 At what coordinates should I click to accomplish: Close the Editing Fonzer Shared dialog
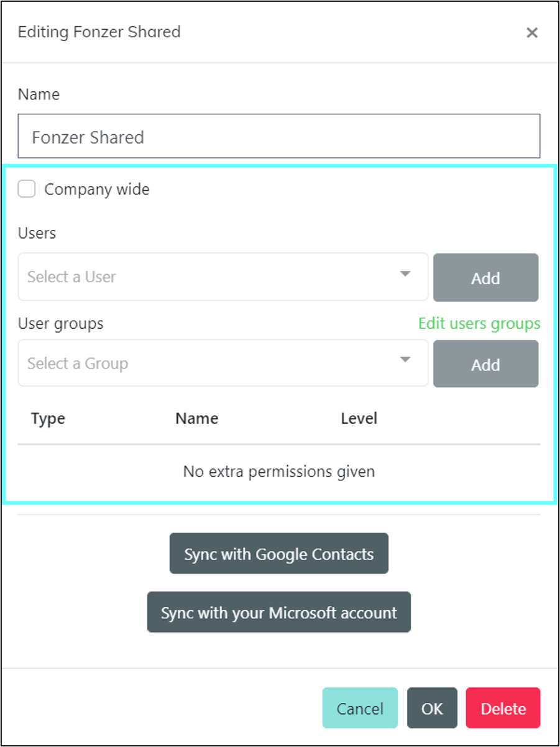coord(531,33)
